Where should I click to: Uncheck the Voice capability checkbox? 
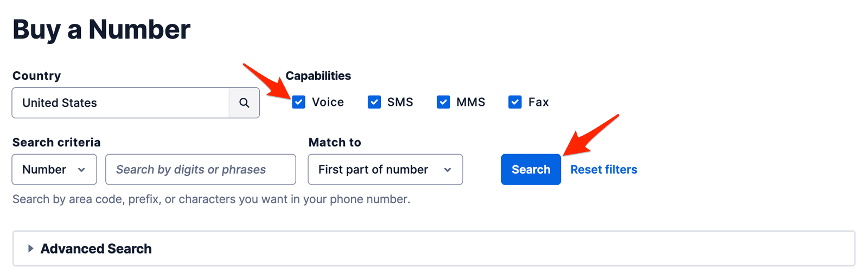coord(298,102)
